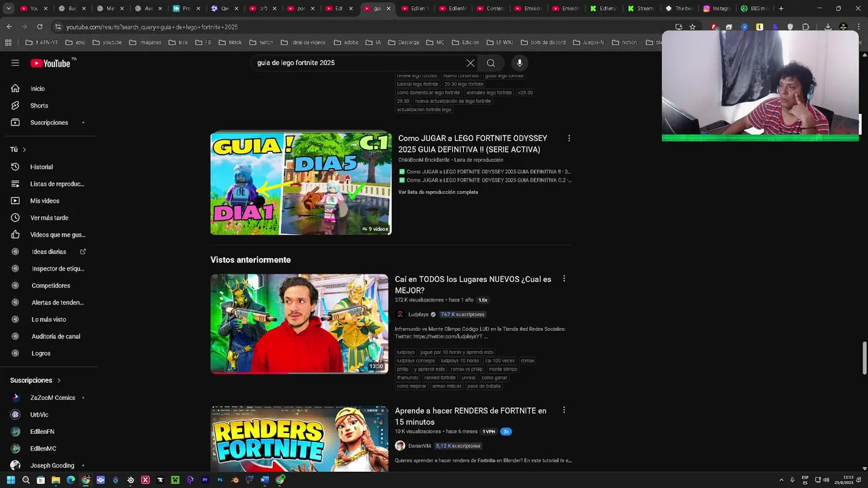
Task: Go to YouTube home via the logo
Action: tap(50, 63)
